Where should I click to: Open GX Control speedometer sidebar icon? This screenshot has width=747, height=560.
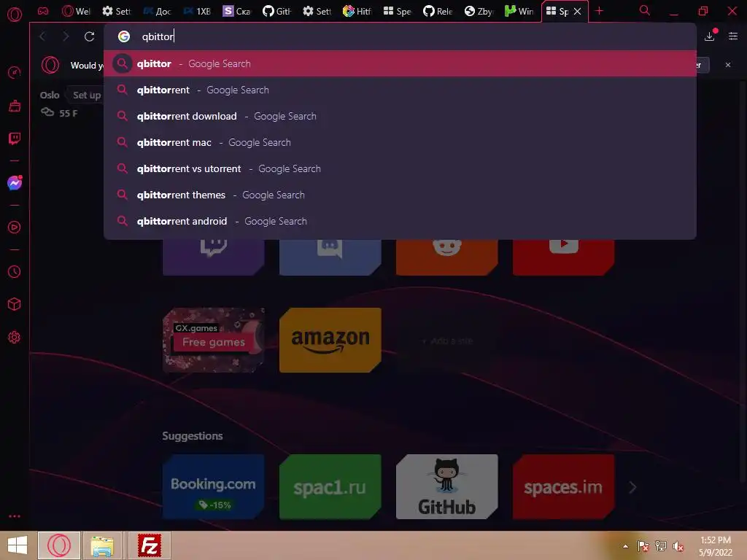pos(15,73)
